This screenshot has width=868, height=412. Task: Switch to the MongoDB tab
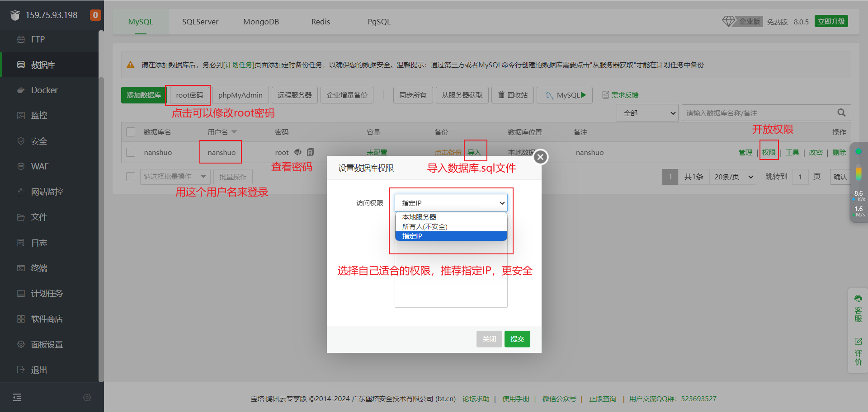click(x=261, y=22)
